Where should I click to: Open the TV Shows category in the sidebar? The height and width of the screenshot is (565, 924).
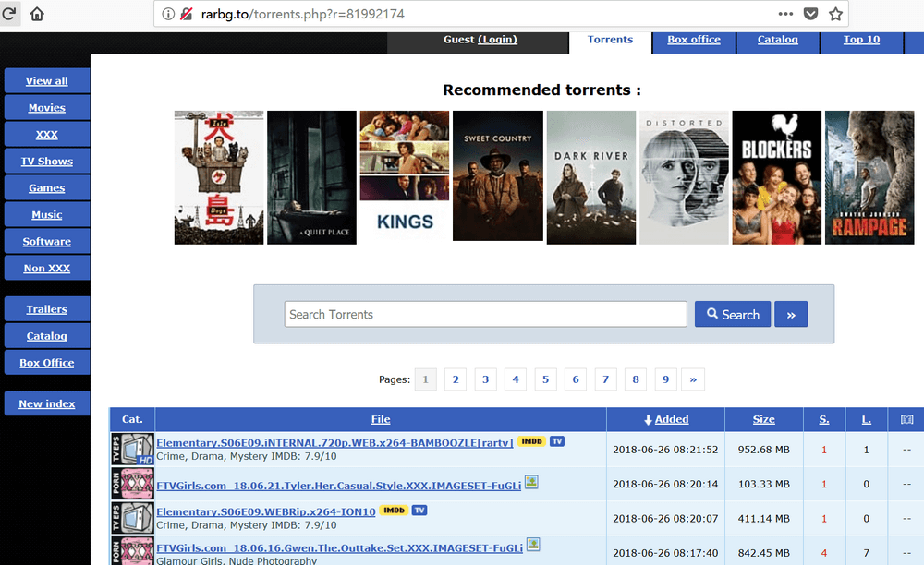pyautogui.click(x=47, y=162)
